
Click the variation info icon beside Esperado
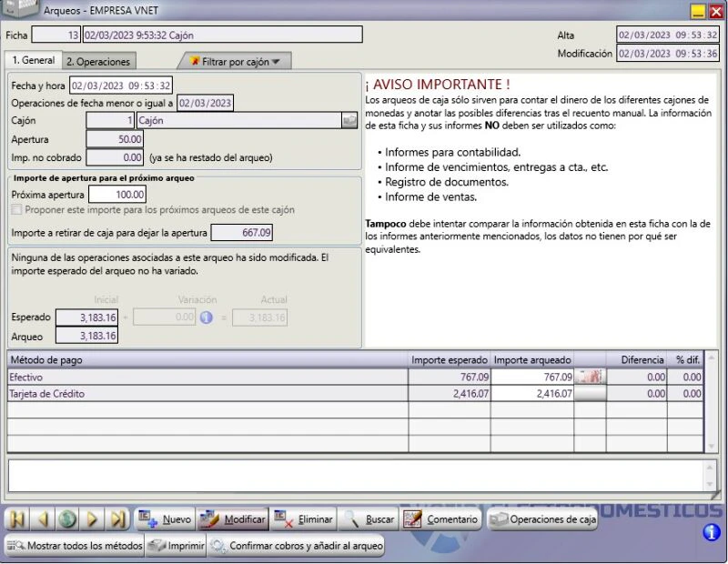coord(207,317)
